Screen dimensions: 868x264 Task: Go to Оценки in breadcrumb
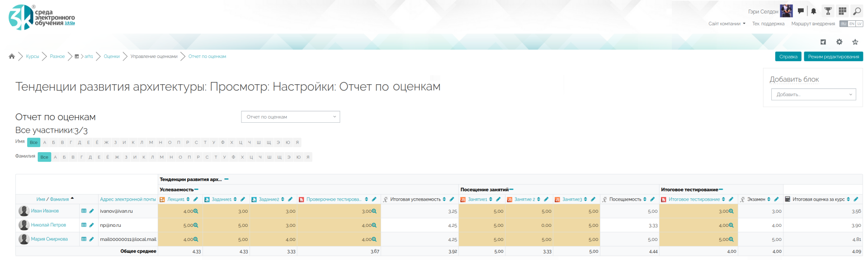pyautogui.click(x=112, y=57)
